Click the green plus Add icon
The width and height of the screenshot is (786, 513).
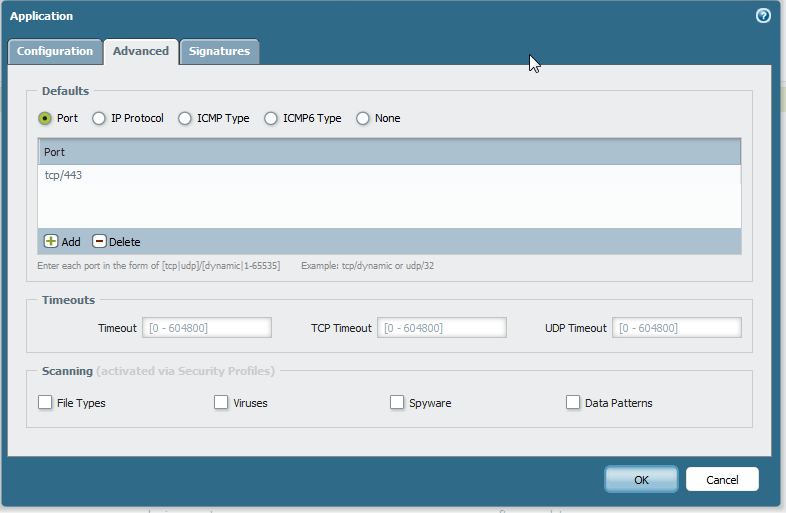[x=51, y=241]
